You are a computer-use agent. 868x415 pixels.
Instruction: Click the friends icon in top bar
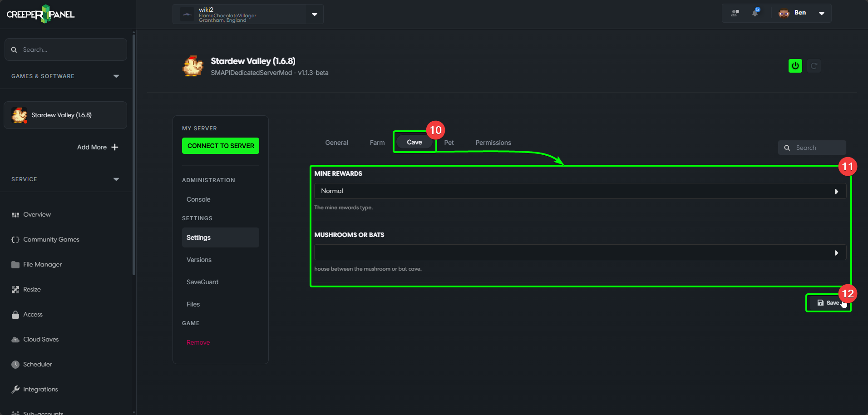tap(735, 13)
